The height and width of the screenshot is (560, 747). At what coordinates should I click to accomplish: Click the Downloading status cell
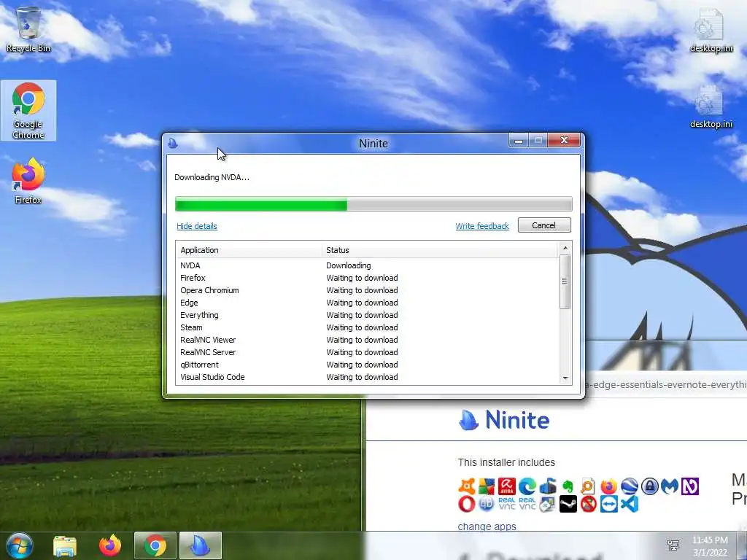tap(348, 265)
